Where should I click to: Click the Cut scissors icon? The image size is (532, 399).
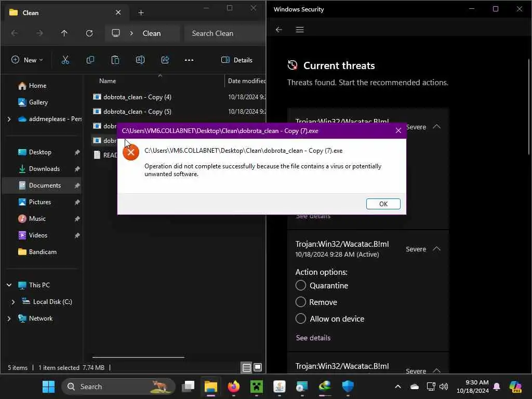point(65,60)
